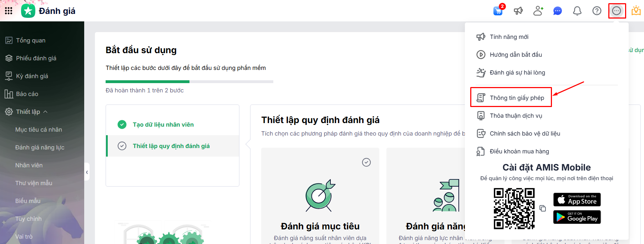This screenshot has width=644, height=244.
Task: Click the Hướng dẫn bắt đầu play icon
Action: point(481,55)
